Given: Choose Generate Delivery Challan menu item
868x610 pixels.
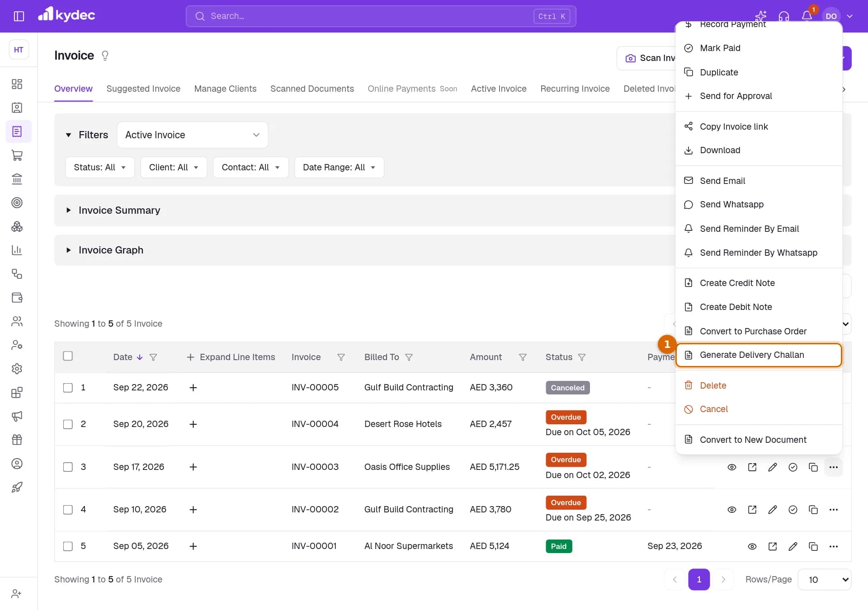Looking at the screenshot, I should pyautogui.click(x=759, y=355).
